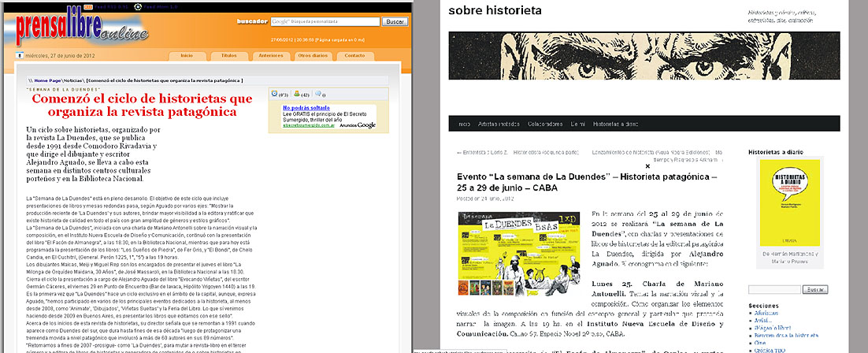
Task: Click the Noticias breadcrumb
Action: tap(73, 81)
